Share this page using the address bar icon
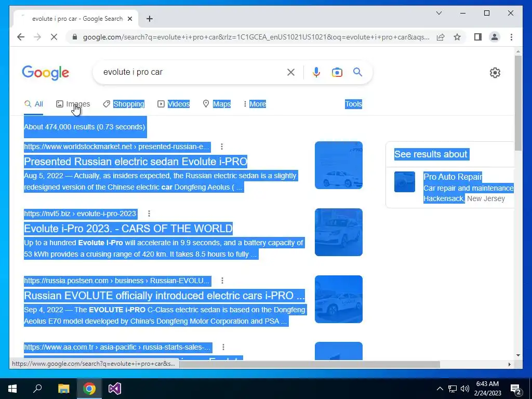 [x=441, y=37]
